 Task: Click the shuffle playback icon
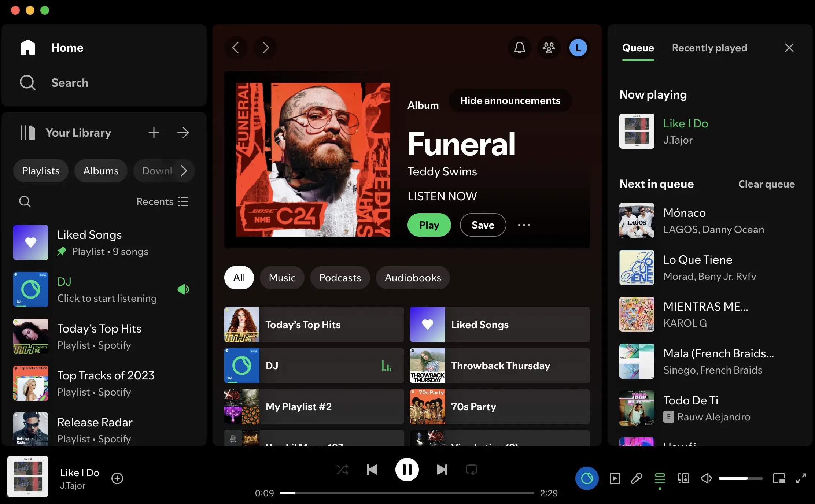click(x=342, y=469)
